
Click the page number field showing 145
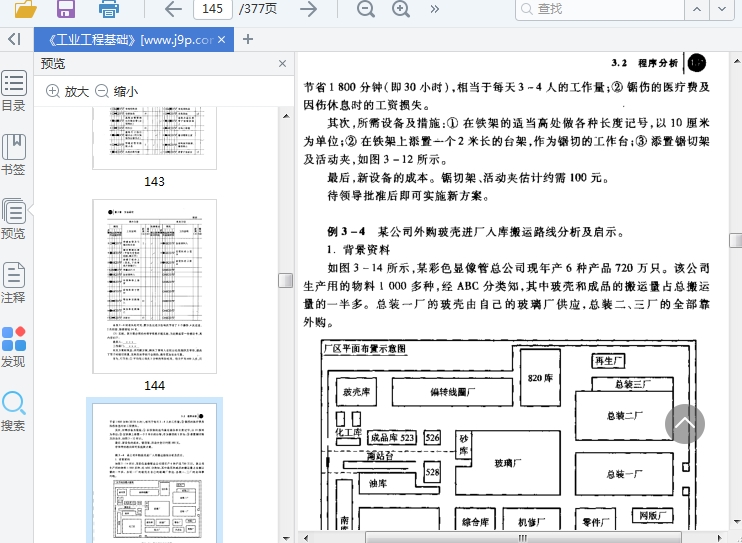tap(212, 9)
